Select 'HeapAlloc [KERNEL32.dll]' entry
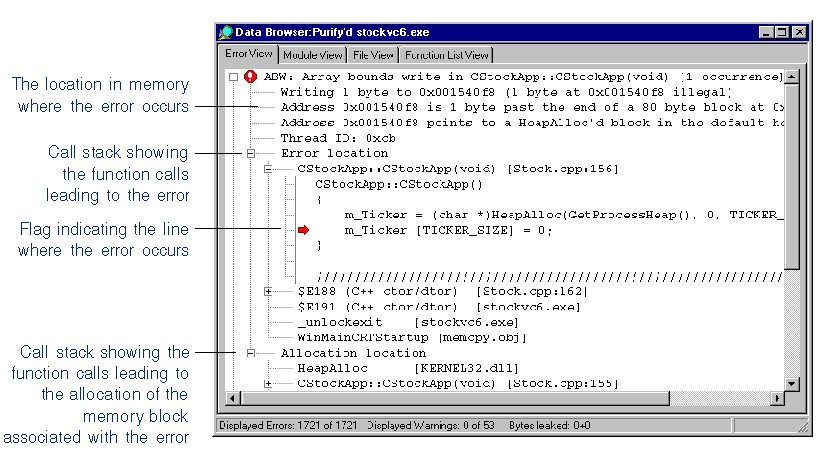Viewport: 821px width, 467px height. click(x=407, y=368)
